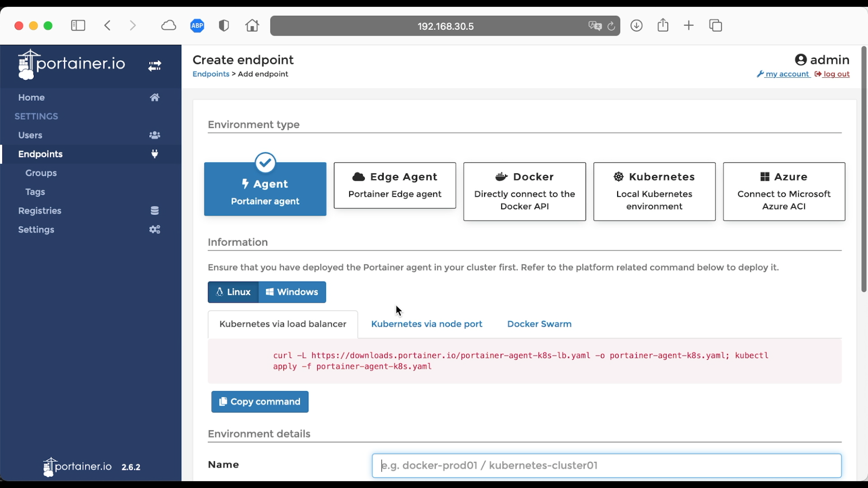Select the Edge Agent environment type
The width and height of the screenshot is (868, 488).
point(395,185)
